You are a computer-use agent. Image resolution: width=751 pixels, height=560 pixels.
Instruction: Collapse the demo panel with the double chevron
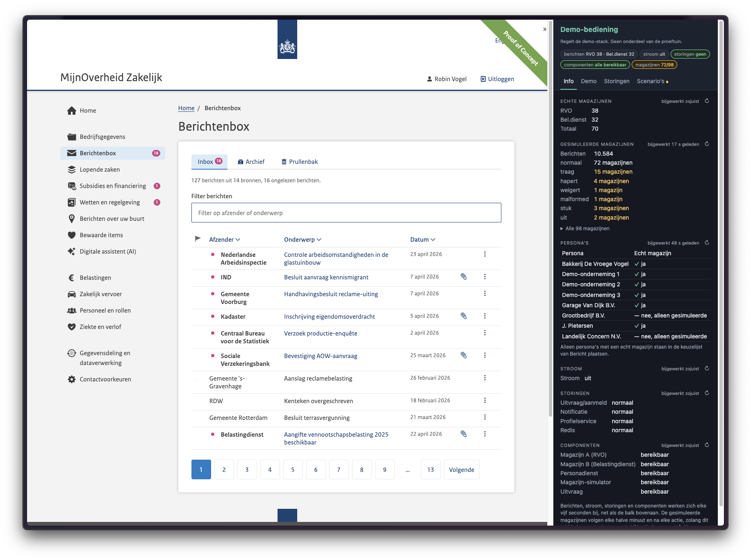coord(545,29)
